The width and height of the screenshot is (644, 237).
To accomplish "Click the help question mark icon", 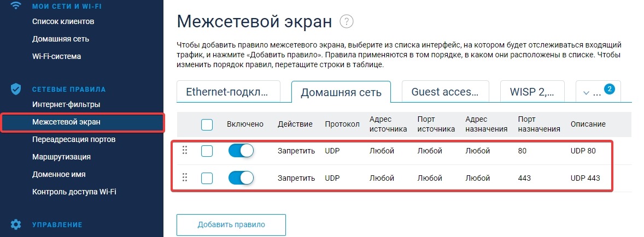I will pyautogui.click(x=347, y=22).
